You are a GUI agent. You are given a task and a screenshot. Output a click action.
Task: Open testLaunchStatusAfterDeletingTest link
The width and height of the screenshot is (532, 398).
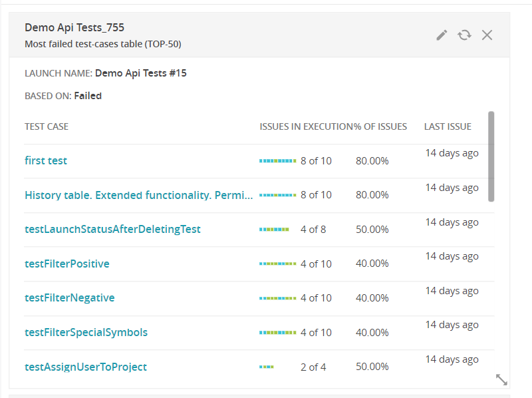[x=112, y=229]
